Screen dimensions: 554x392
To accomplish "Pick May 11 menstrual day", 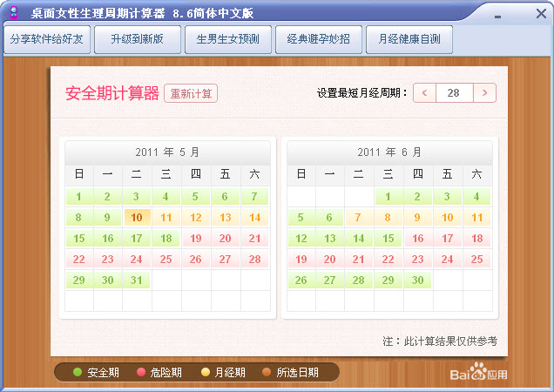I will click(166, 218).
